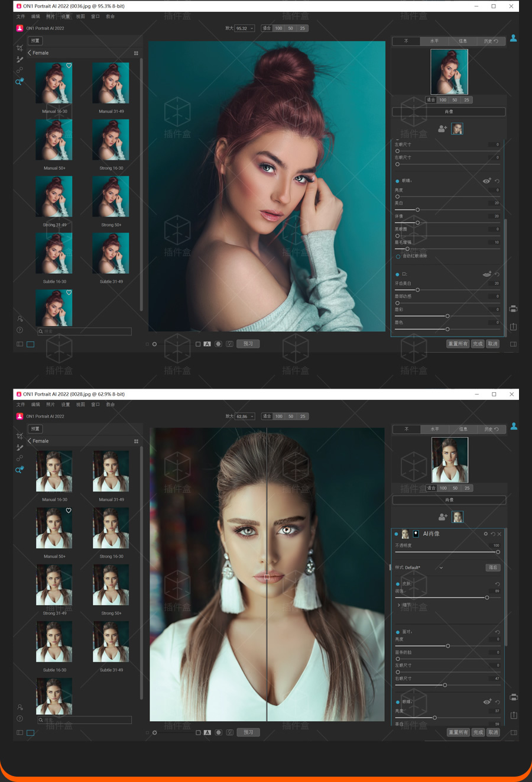Open the 放大 zoom dropdown in the 0036.jpg window
Screen dimensions: 532x782
coord(245,28)
